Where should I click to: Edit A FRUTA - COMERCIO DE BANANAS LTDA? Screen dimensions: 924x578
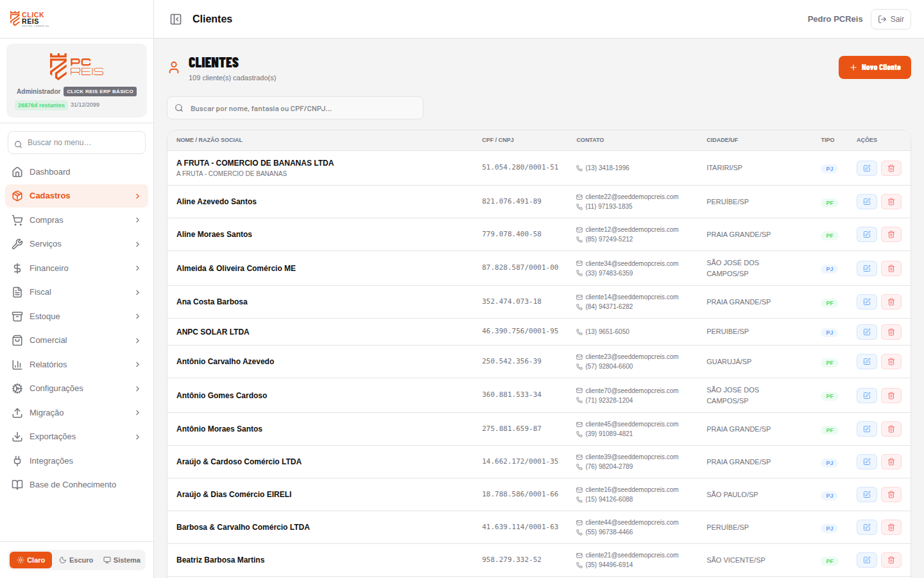[x=867, y=168]
